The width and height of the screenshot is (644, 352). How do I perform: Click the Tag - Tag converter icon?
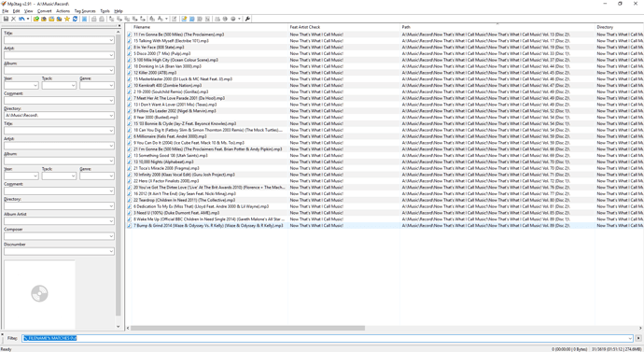coord(143,19)
